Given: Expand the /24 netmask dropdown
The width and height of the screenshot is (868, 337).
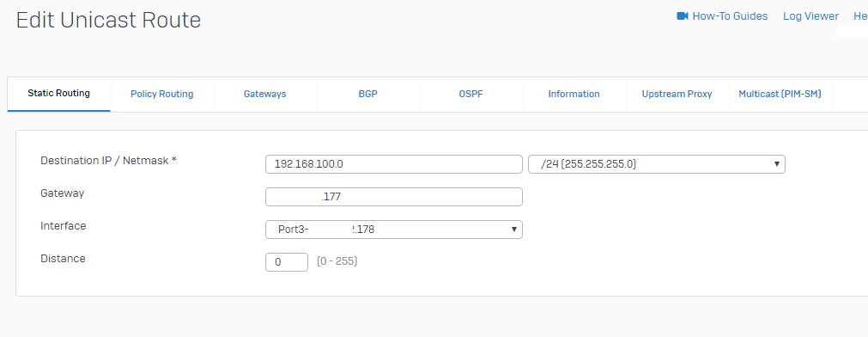Looking at the screenshot, I should pos(657,164).
